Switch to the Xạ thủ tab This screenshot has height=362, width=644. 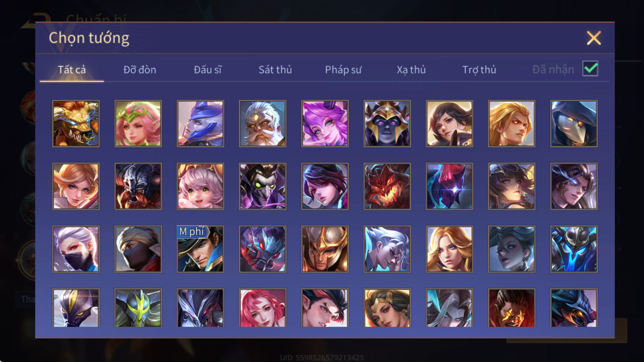pyautogui.click(x=411, y=70)
